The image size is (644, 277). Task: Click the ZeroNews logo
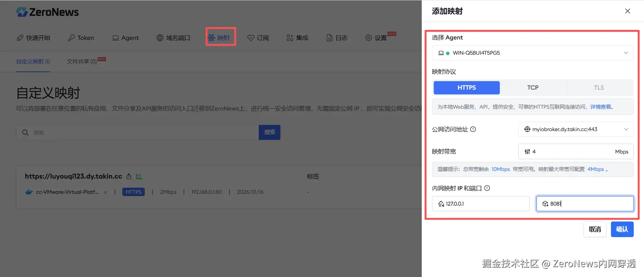47,12
